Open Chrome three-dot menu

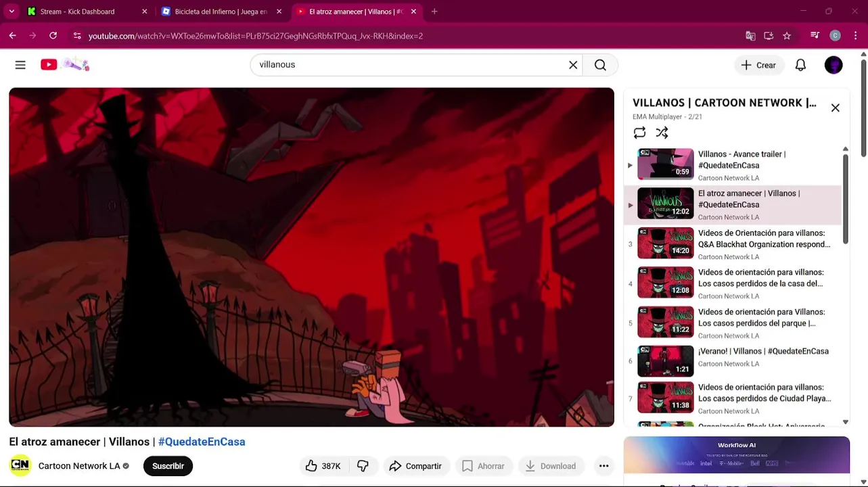pos(856,36)
